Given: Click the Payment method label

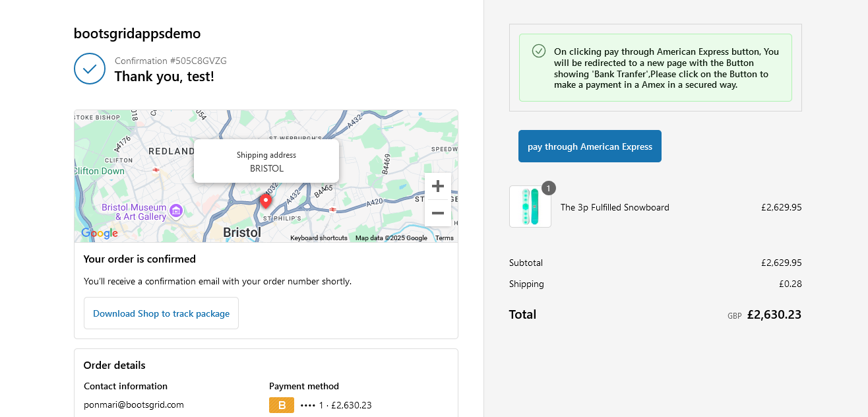Looking at the screenshot, I should (x=304, y=386).
